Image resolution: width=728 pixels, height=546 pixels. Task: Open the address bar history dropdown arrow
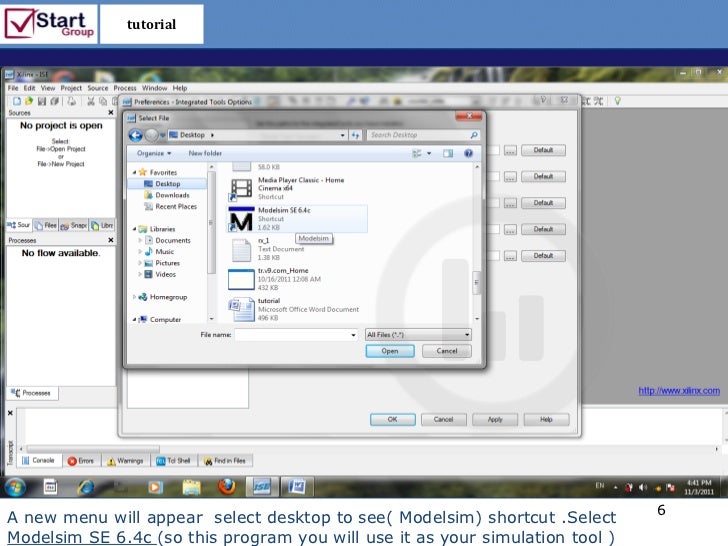(343, 135)
